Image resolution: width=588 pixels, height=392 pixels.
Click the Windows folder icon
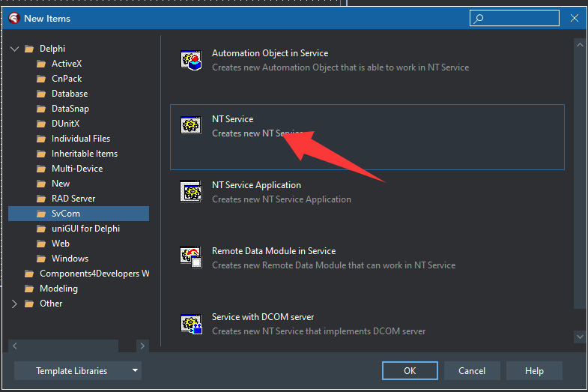point(41,259)
